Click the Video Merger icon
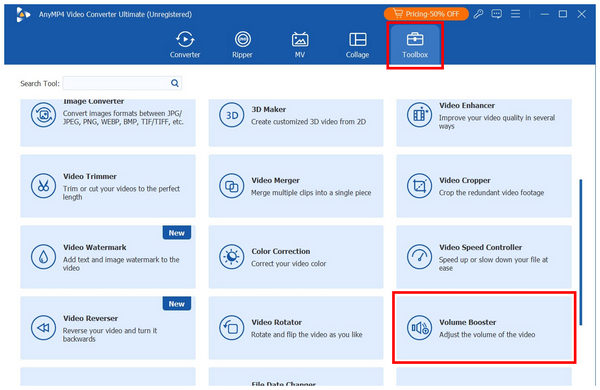This screenshot has height=390, width=600. (232, 186)
